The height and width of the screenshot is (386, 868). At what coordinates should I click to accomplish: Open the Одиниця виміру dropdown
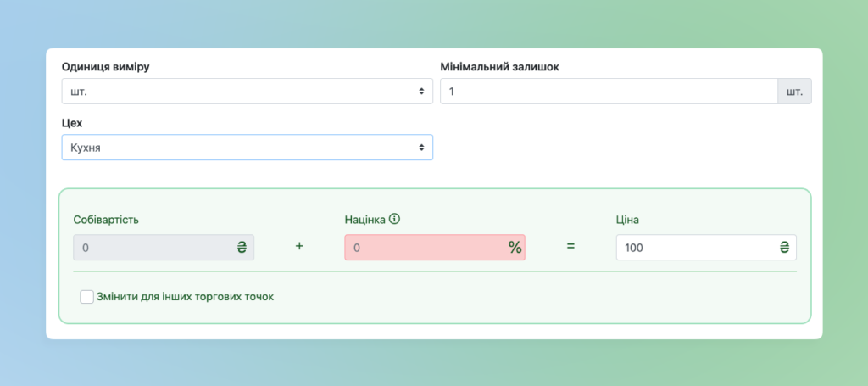point(247,91)
